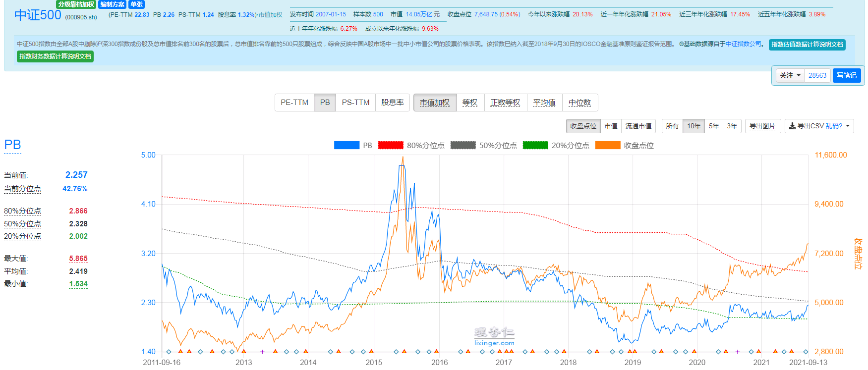This screenshot has height=370, width=868.
Task: Click the maximum value 5.865
Action: 78,259
